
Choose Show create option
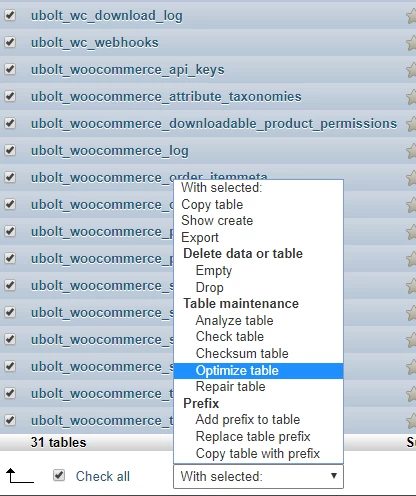click(258, 221)
